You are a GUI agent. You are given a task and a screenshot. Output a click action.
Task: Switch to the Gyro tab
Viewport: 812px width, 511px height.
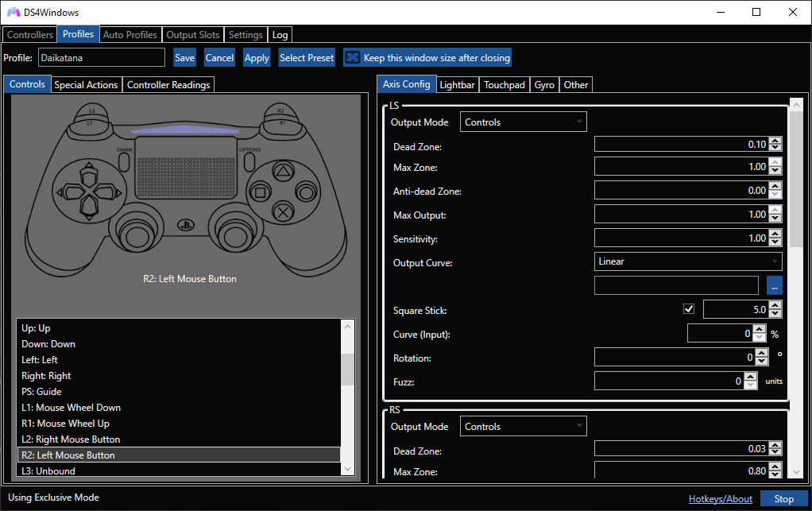(543, 84)
